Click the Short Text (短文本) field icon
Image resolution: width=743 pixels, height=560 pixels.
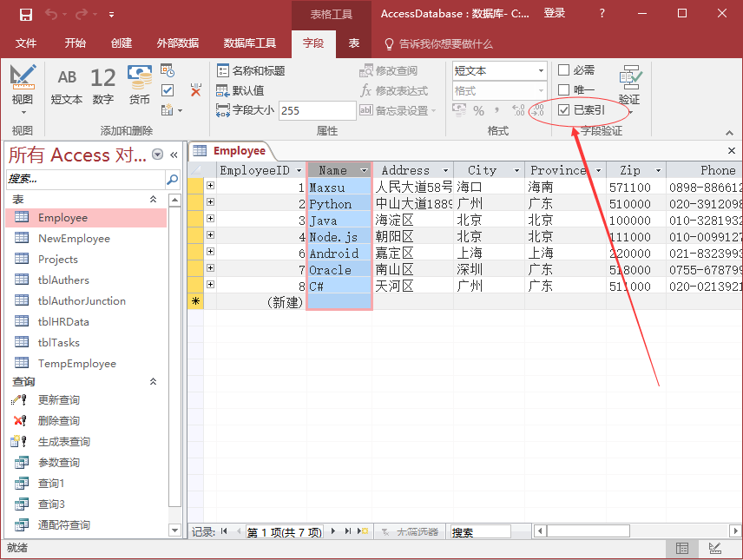pos(67,86)
